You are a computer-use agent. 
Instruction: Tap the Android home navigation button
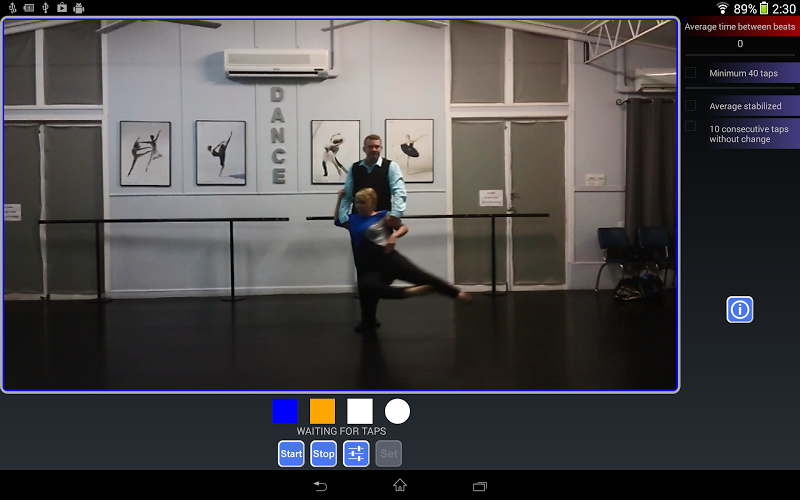pos(399,485)
